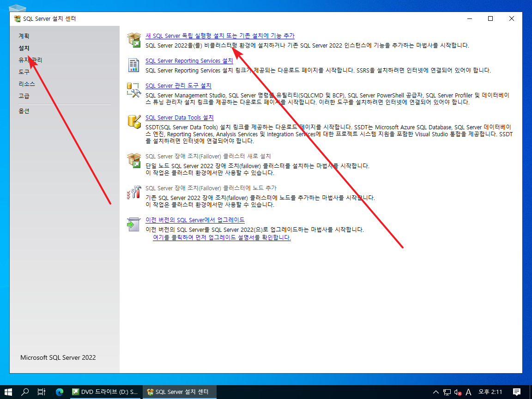
Task: Open 이전 버전의 SQL Server에서 업그레이드 link
Action: point(195,220)
